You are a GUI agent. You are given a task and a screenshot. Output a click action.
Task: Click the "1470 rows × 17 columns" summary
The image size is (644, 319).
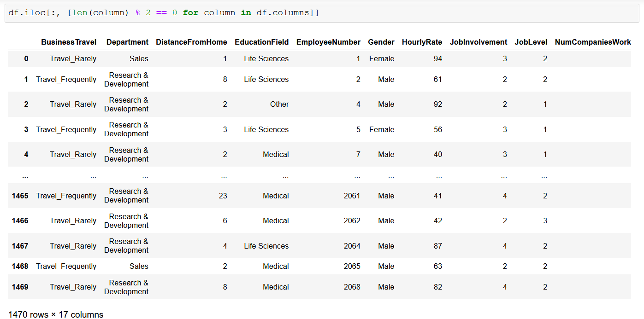tap(56, 314)
